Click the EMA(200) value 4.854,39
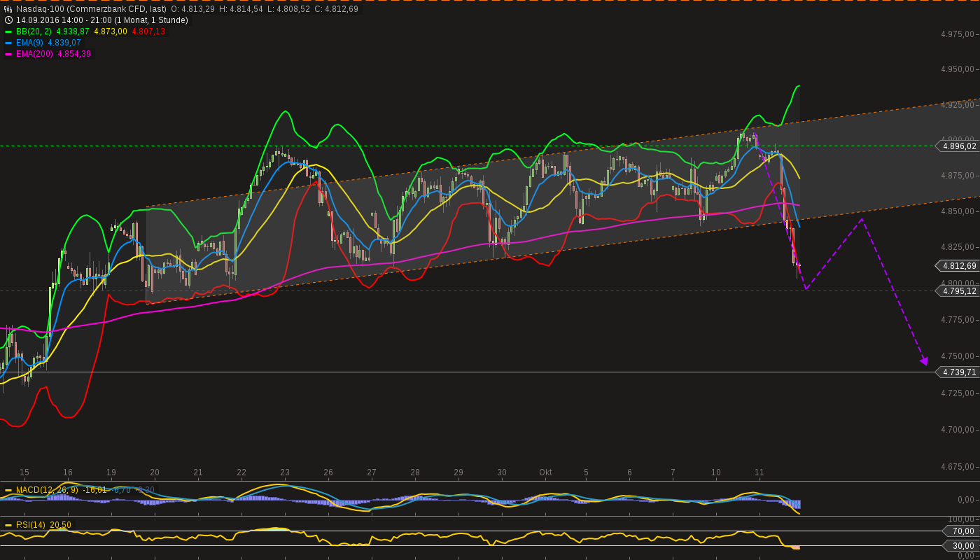Image resolution: width=980 pixels, height=560 pixels. coord(74,54)
